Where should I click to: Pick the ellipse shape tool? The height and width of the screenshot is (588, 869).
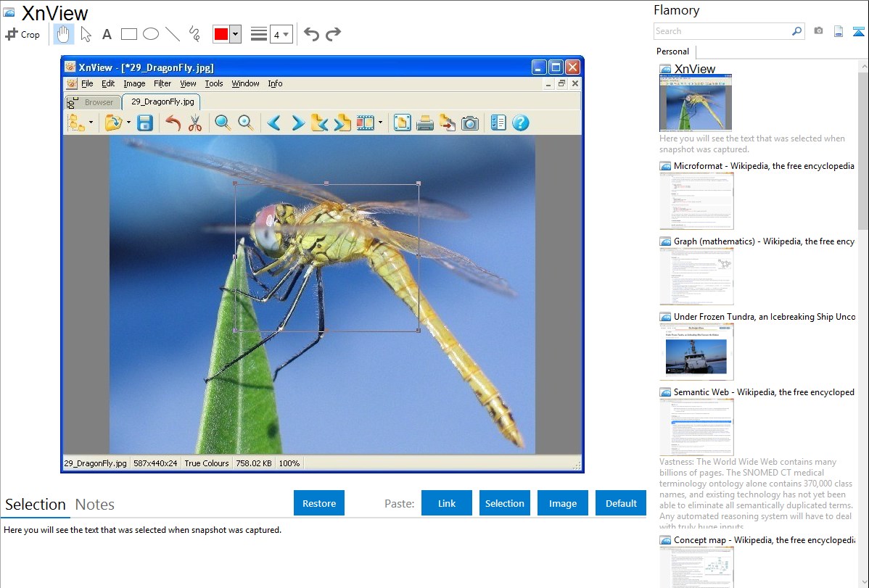[x=151, y=34]
